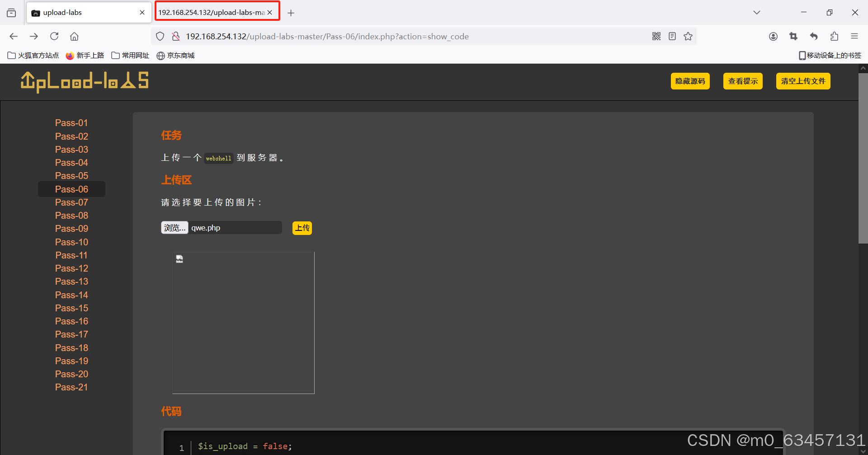868x455 pixels.
Task: Open Pass-10 in the sidebar
Action: pos(71,242)
